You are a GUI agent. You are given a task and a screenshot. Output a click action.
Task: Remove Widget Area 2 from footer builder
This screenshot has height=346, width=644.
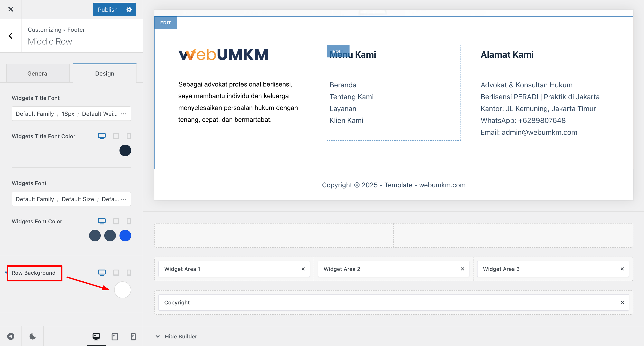click(462, 269)
